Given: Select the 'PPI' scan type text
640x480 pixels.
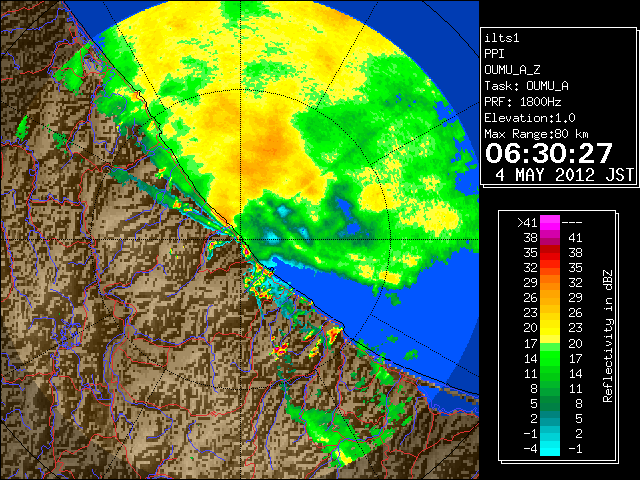Looking at the screenshot, I should [x=494, y=54].
